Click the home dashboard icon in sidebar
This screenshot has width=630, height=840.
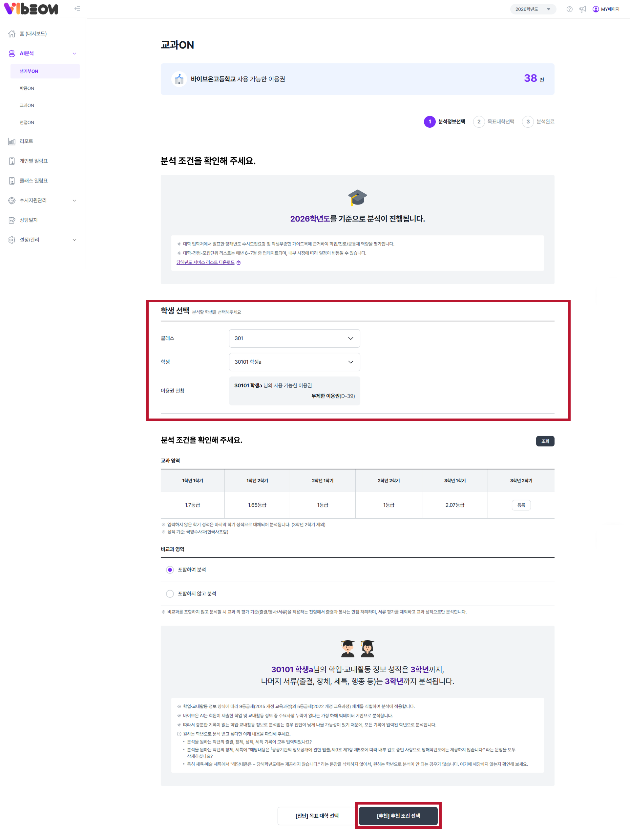click(x=12, y=34)
